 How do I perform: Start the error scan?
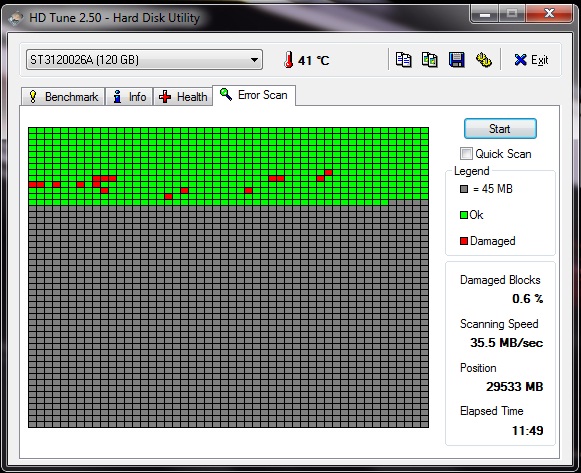(500, 129)
